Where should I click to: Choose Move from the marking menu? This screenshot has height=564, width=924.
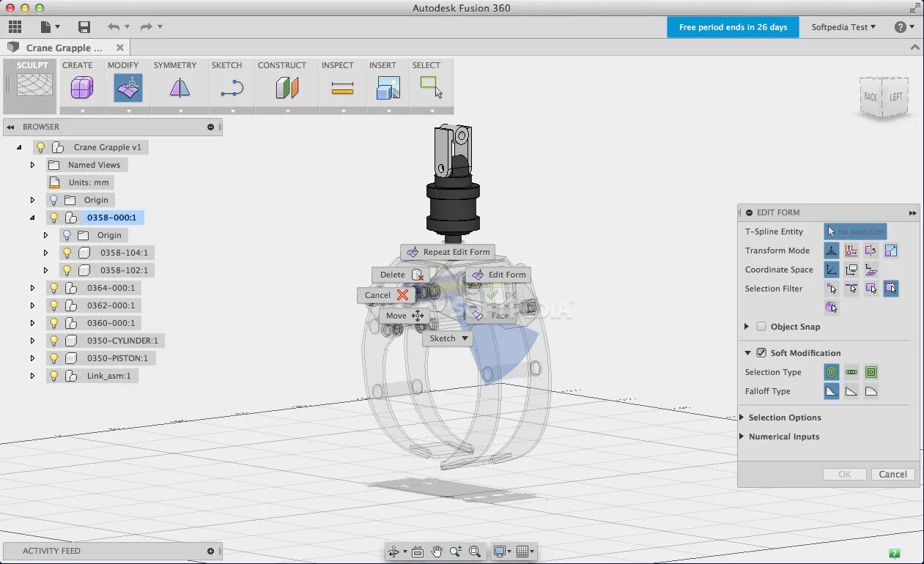404,316
